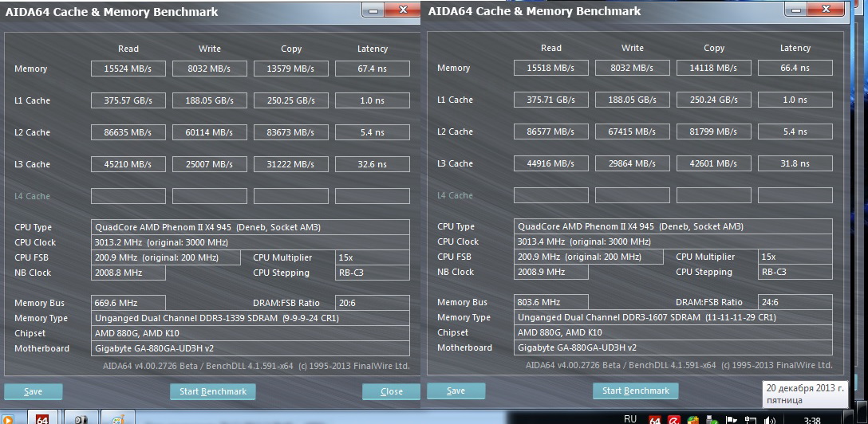Click Close button in the left window

coord(391,391)
